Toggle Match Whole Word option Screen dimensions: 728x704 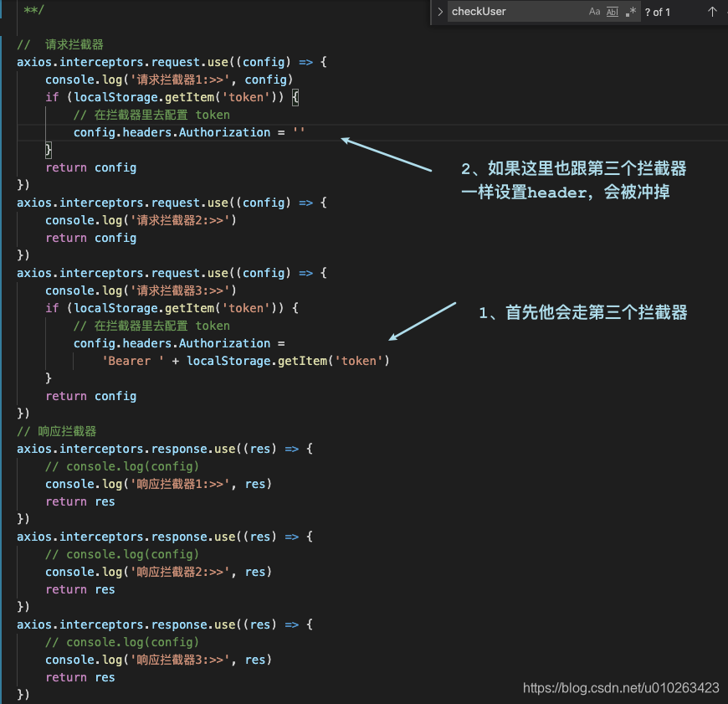[x=613, y=12]
